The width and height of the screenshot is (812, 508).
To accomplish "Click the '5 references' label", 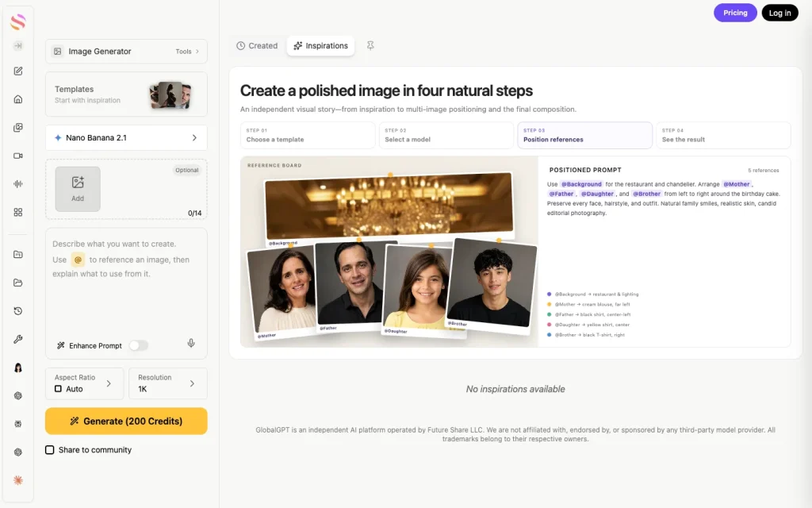I will pyautogui.click(x=763, y=171).
